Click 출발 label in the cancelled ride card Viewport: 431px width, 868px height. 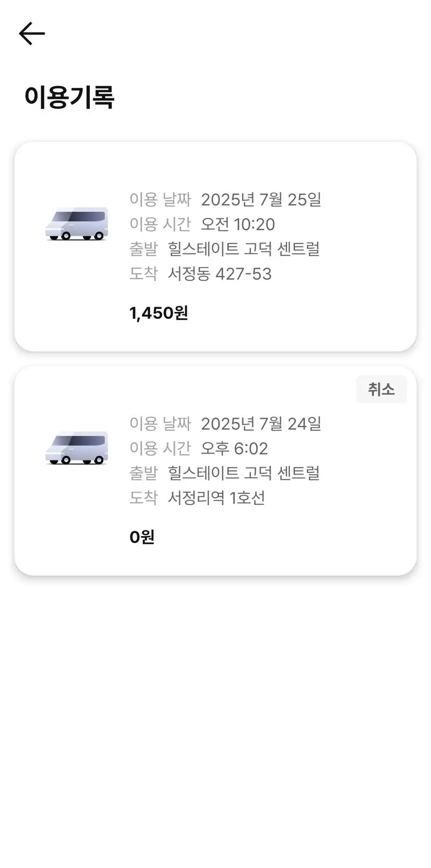pyautogui.click(x=144, y=473)
